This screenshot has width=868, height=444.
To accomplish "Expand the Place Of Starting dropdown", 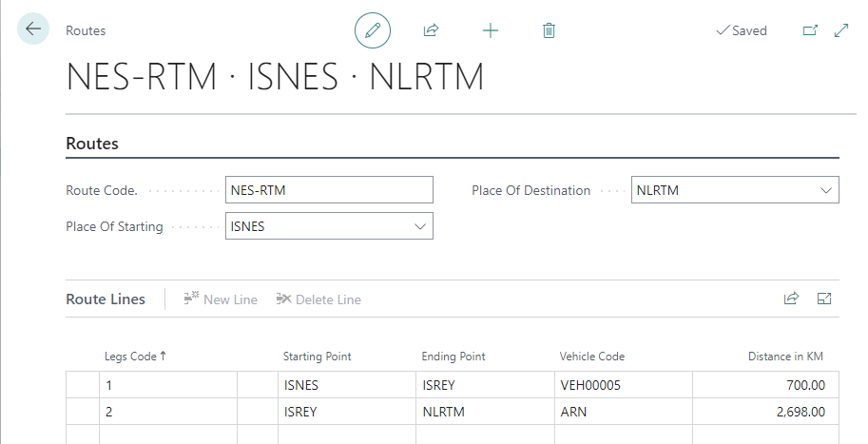I will (419, 226).
